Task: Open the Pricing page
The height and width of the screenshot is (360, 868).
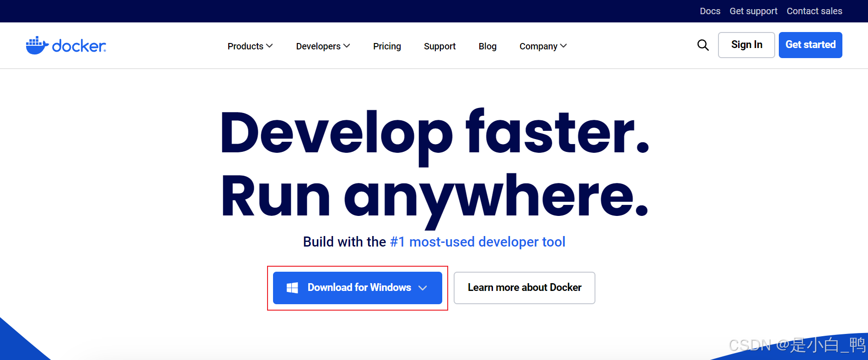Action: pyautogui.click(x=387, y=46)
